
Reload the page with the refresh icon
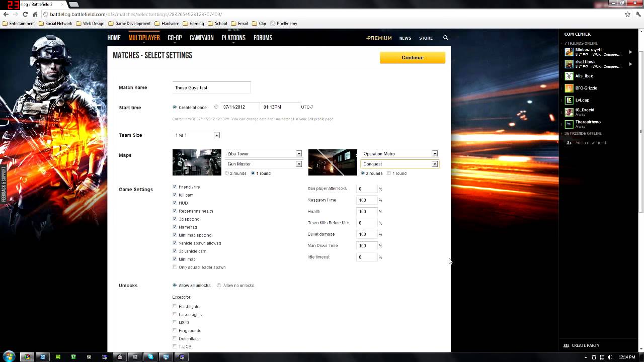pyautogui.click(x=25, y=14)
